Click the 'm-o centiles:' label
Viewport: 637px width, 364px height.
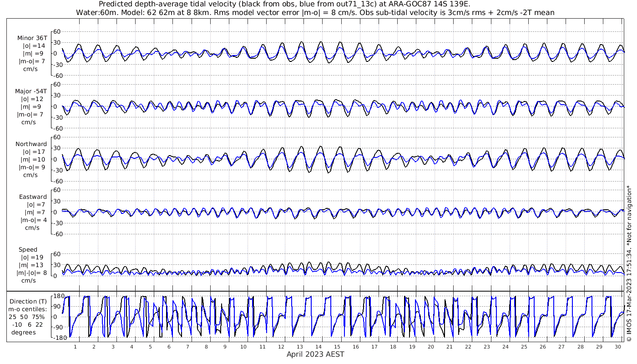click(x=28, y=309)
